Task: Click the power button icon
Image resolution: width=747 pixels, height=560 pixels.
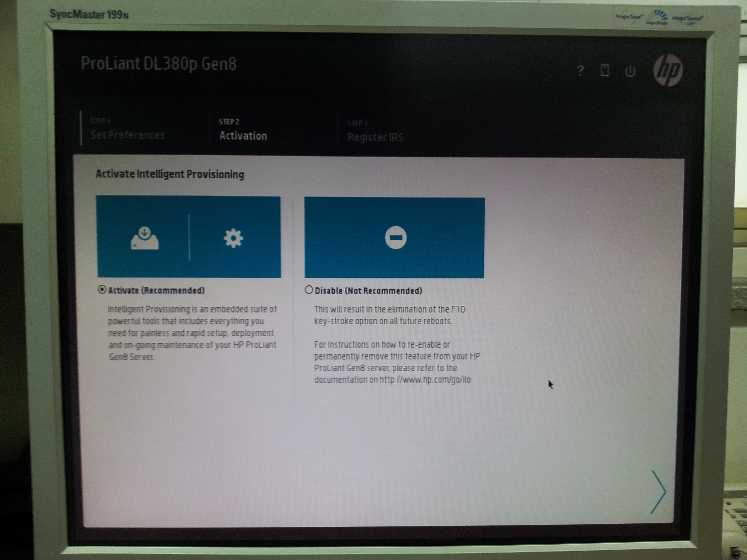Action: [x=630, y=71]
